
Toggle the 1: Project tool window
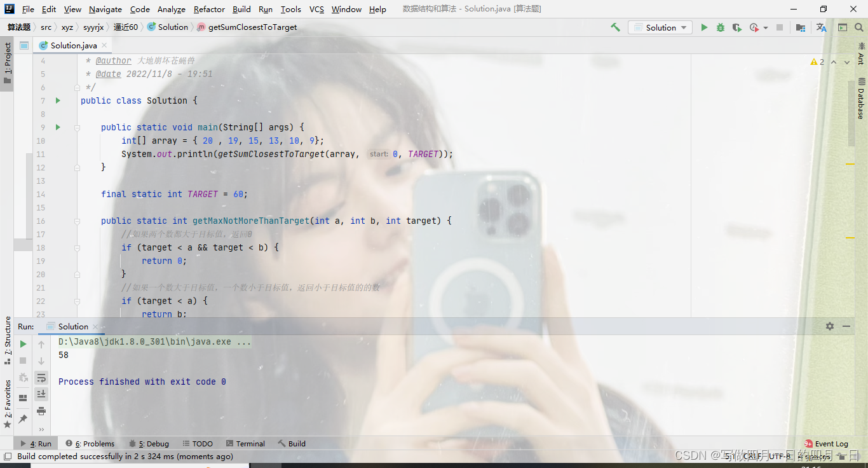pyautogui.click(x=7, y=64)
